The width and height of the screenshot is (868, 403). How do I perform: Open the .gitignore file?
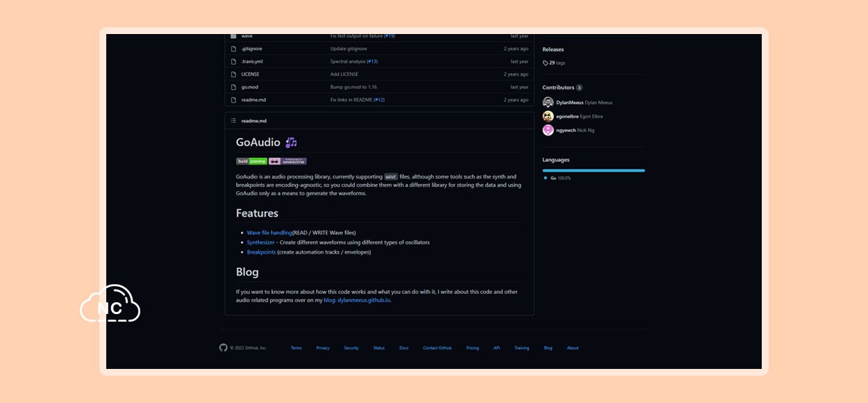251,49
